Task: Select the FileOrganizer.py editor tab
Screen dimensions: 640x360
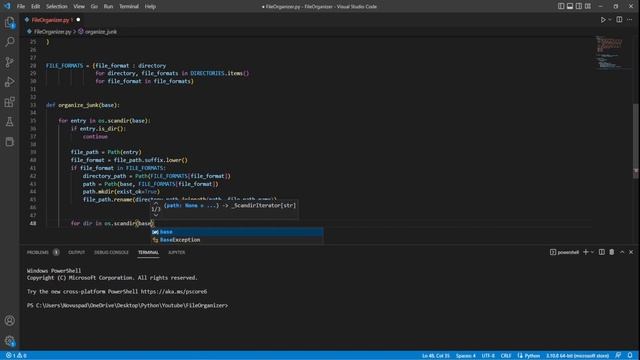Action: tap(51, 20)
